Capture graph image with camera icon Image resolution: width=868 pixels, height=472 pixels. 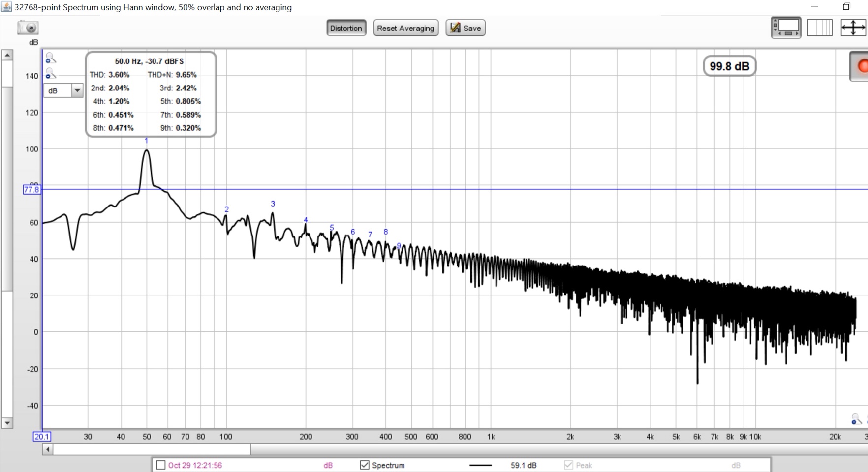pos(28,28)
